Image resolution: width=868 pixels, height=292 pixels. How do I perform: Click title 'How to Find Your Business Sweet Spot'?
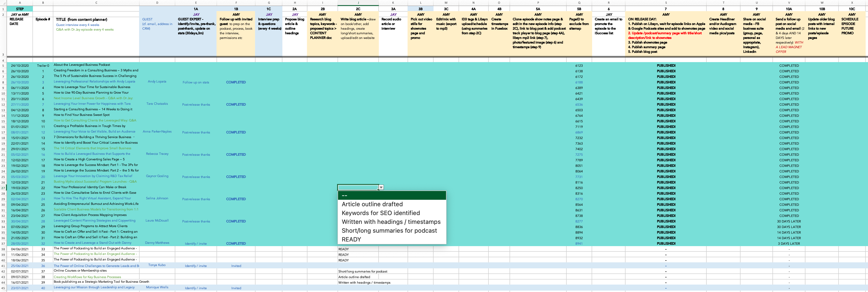coord(82,115)
